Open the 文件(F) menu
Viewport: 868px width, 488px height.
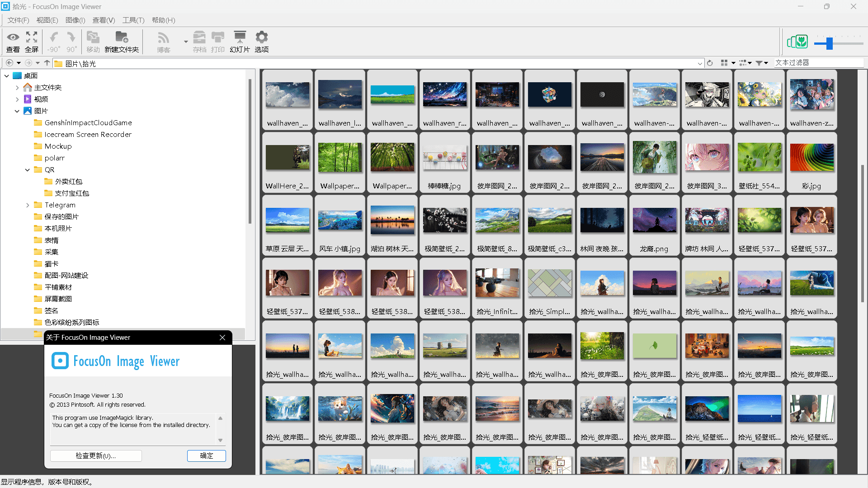tap(18, 20)
